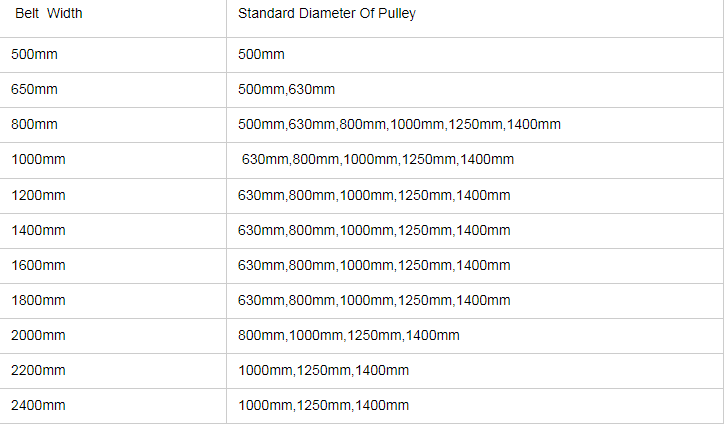Click the 500mm belt width cell

[x=113, y=55]
